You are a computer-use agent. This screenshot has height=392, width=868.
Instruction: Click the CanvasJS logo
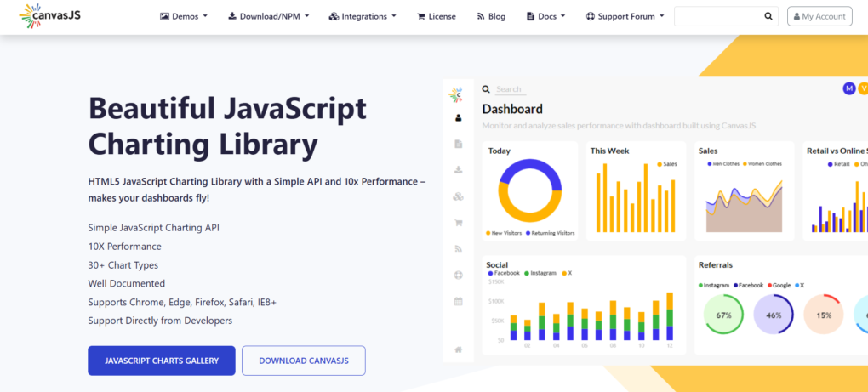[50, 16]
